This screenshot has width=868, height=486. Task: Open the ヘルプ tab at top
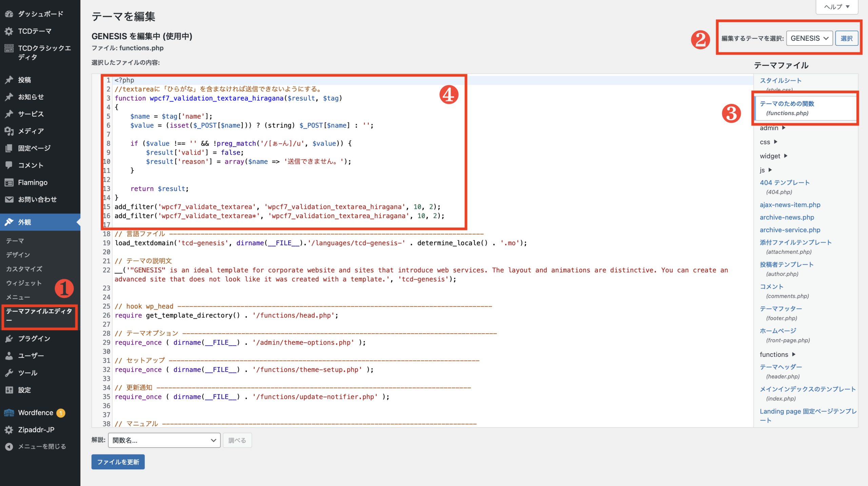[x=836, y=7]
